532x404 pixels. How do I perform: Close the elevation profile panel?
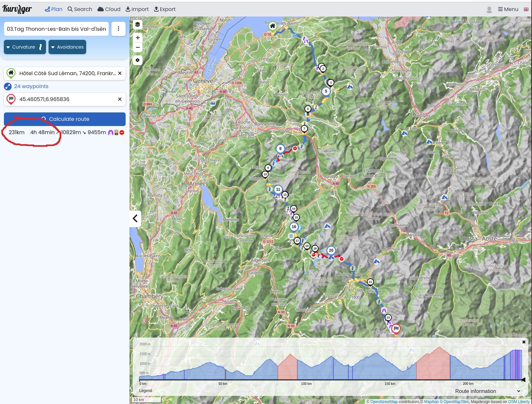click(x=524, y=342)
